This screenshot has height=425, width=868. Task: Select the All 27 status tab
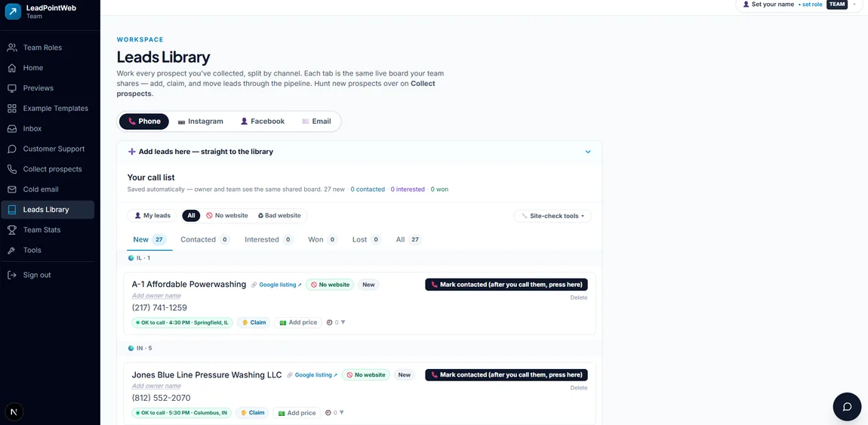pos(408,239)
